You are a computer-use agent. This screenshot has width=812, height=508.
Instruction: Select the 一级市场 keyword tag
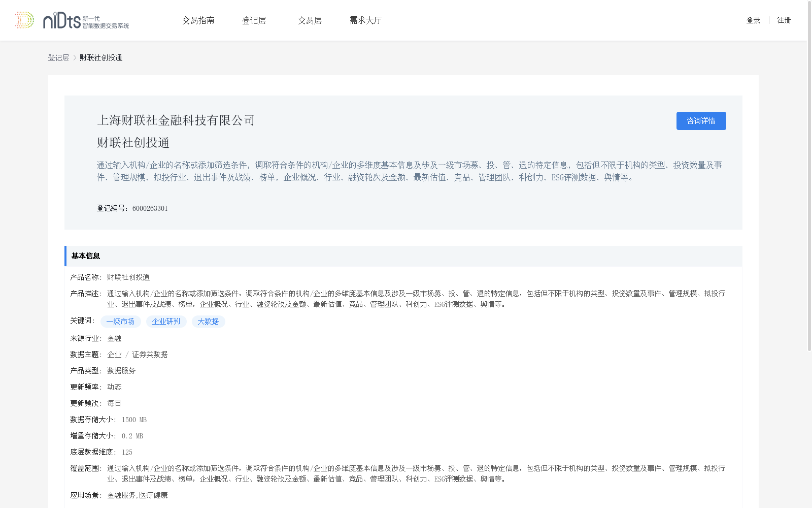coord(120,322)
